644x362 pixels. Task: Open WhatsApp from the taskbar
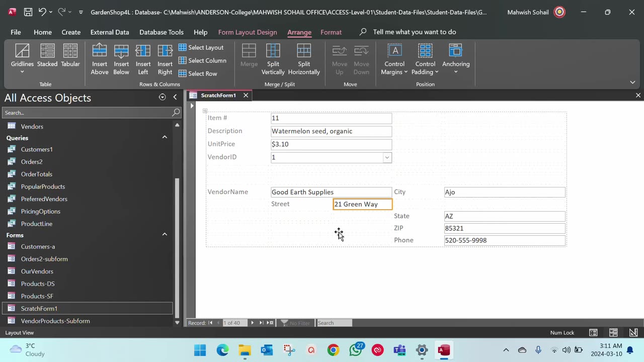point(356,350)
